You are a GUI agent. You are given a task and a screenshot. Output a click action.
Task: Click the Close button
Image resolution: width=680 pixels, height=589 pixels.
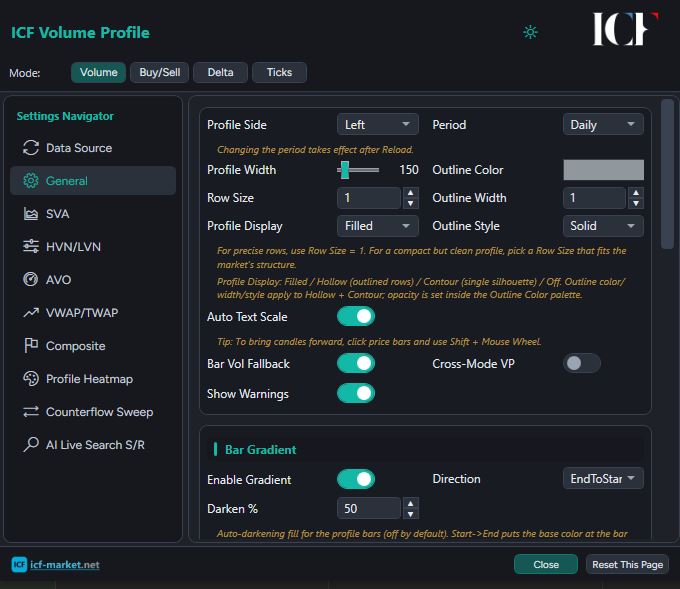pyautogui.click(x=546, y=564)
